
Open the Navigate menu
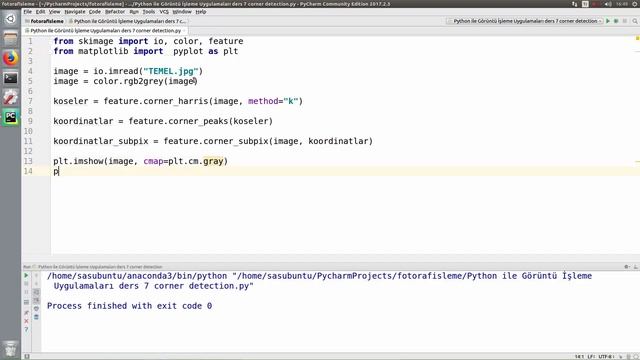coord(75,12)
